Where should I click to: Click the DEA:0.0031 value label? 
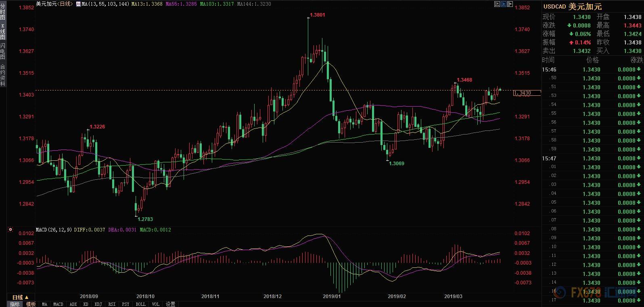(x=123, y=230)
